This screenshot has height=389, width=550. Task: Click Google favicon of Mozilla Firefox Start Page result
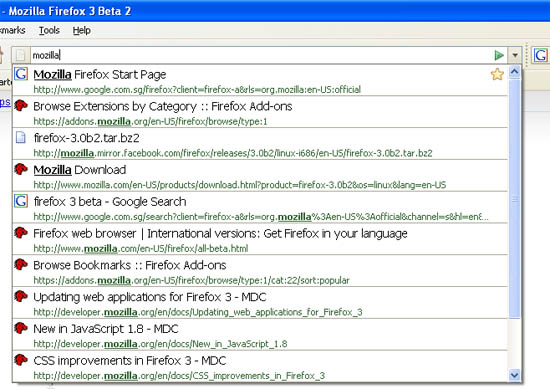coord(21,74)
